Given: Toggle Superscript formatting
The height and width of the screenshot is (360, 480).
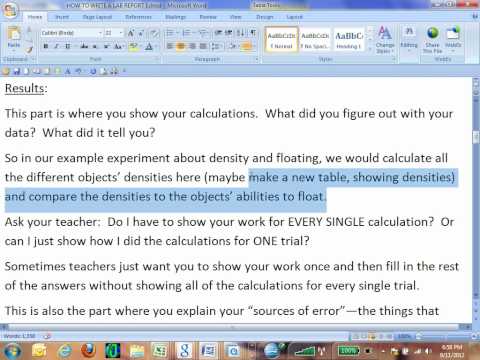Looking at the screenshot, I should [x=106, y=46].
